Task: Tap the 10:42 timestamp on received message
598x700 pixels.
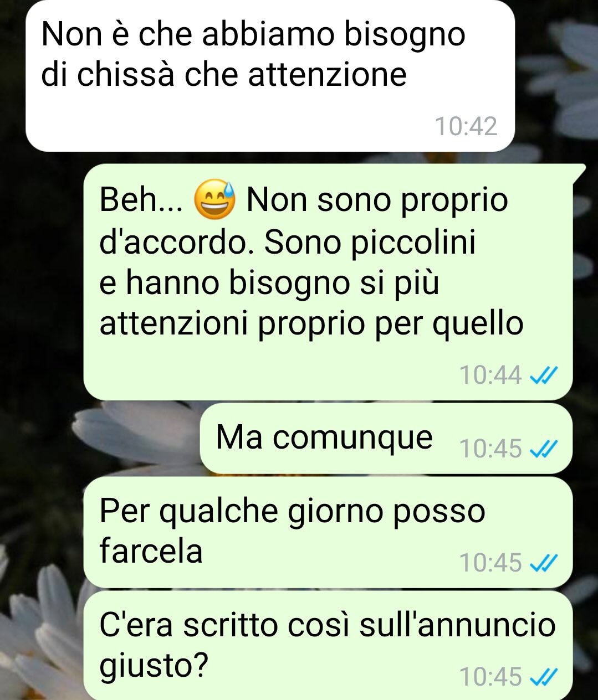Action: (466, 126)
